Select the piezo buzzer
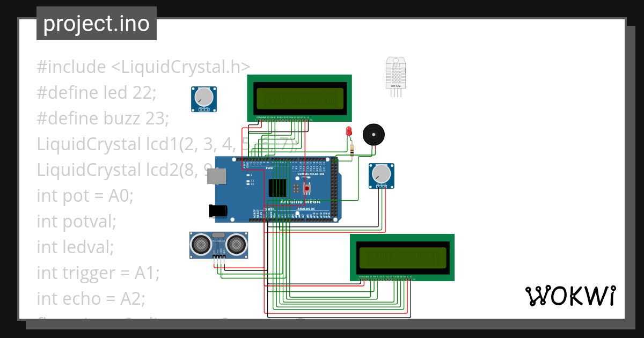The image size is (644, 338). click(x=374, y=135)
